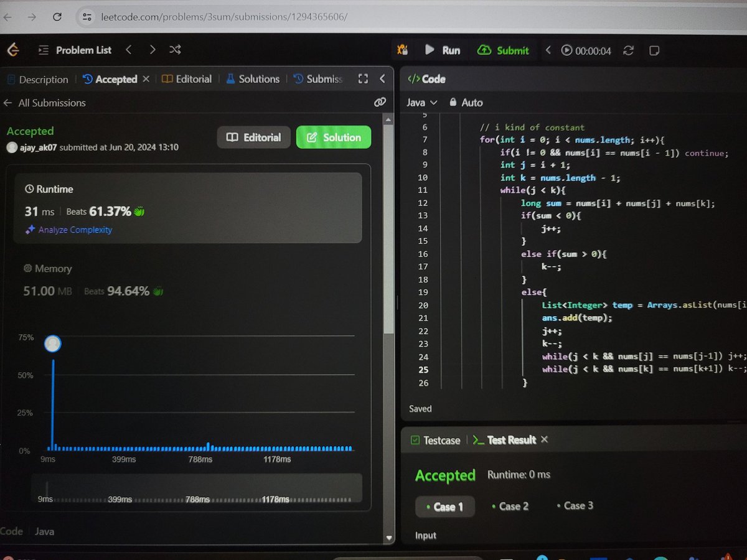Viewport: 747px width, 560px height.
Task: Click the LeetCode logo icon
Action: click(14, 50)
